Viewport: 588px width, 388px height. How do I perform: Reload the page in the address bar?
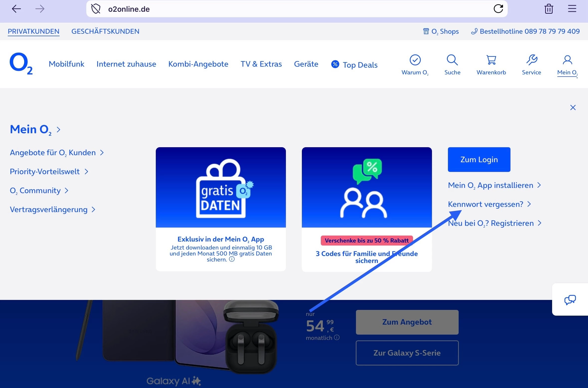coord(498,9)
